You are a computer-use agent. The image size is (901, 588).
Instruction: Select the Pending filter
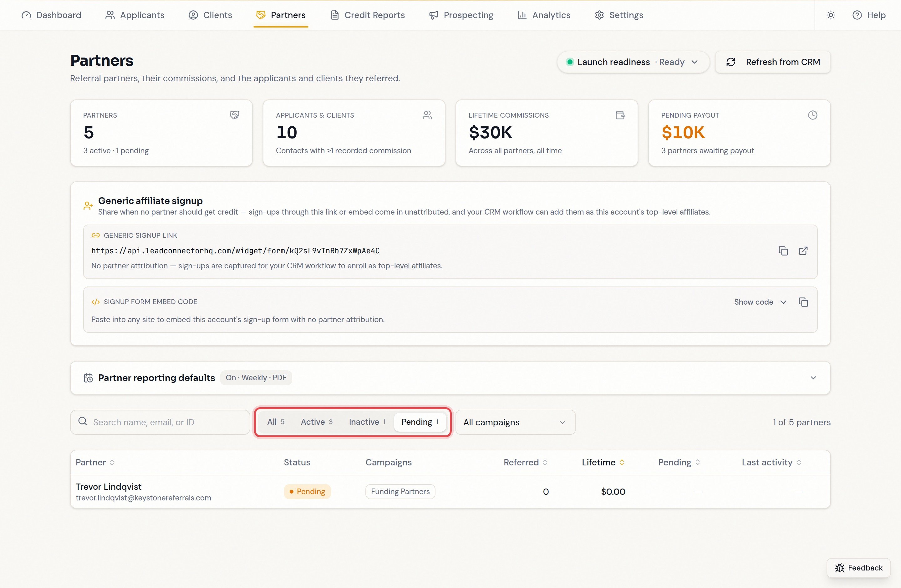(420, 422)
